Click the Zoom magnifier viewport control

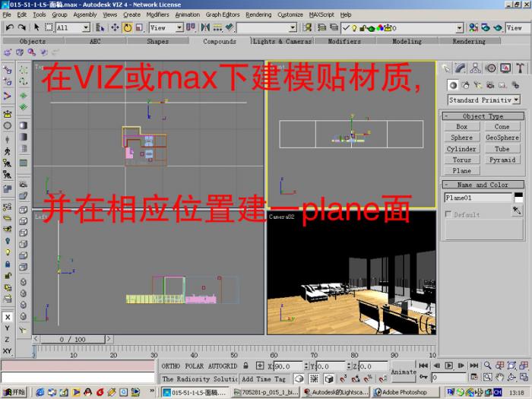(x=488, y=366)
